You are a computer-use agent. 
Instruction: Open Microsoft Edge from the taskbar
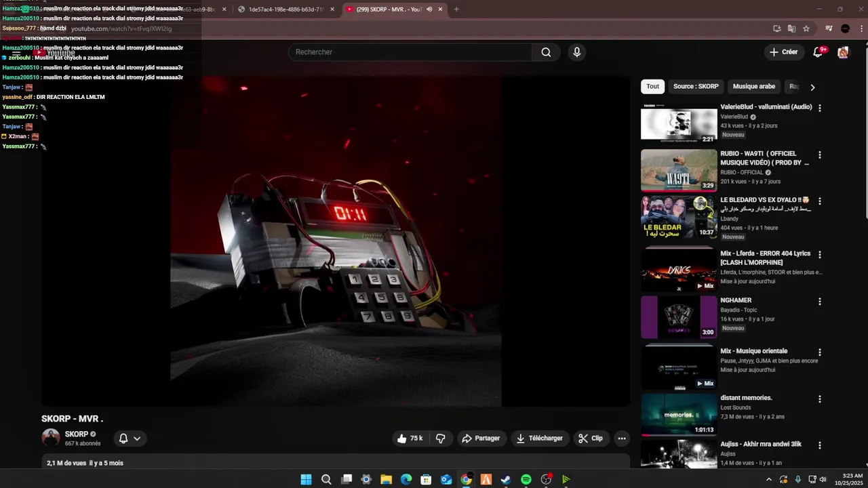click(406, 479)
